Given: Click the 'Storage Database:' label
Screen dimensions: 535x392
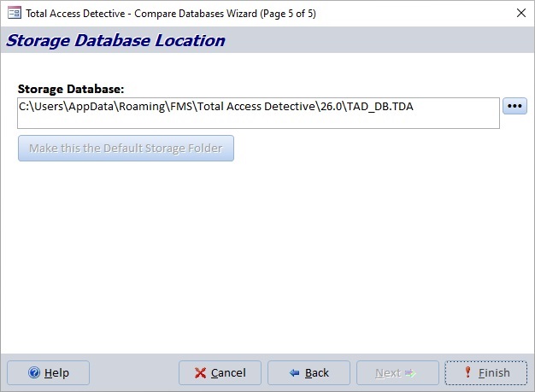Looking at the screenshot, I should click(x=71, y=89).
